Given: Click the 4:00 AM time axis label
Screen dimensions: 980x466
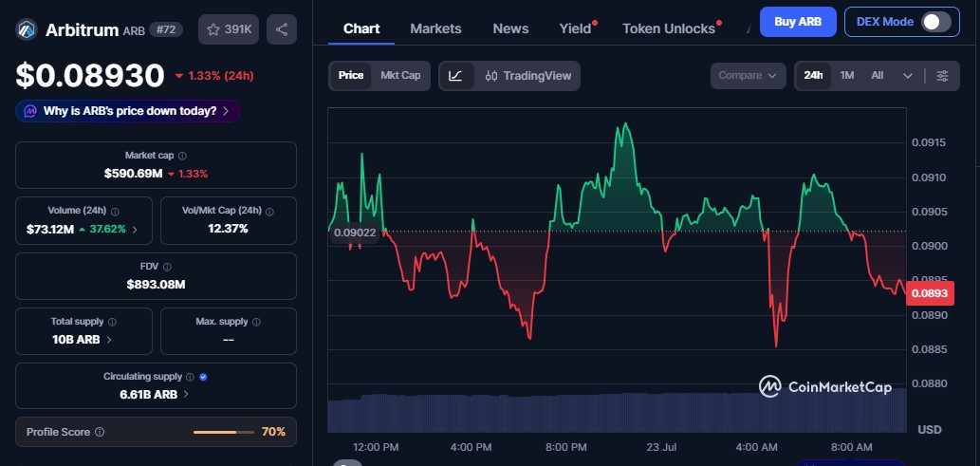Looking at the screenshot, I should click(x=757, y=447).
